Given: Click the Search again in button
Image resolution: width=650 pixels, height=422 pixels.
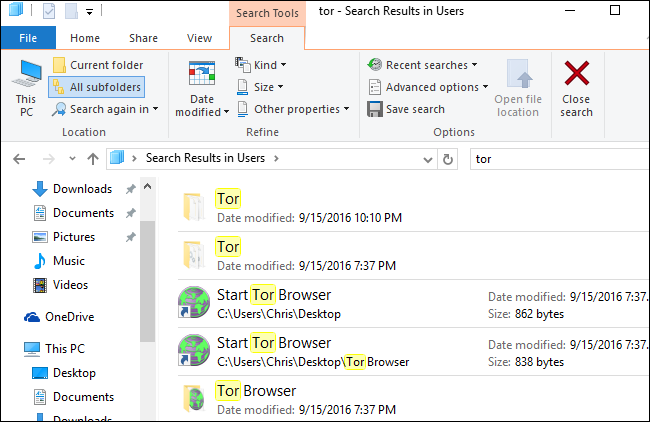Looking at the screenshot, I should (106, 109).
